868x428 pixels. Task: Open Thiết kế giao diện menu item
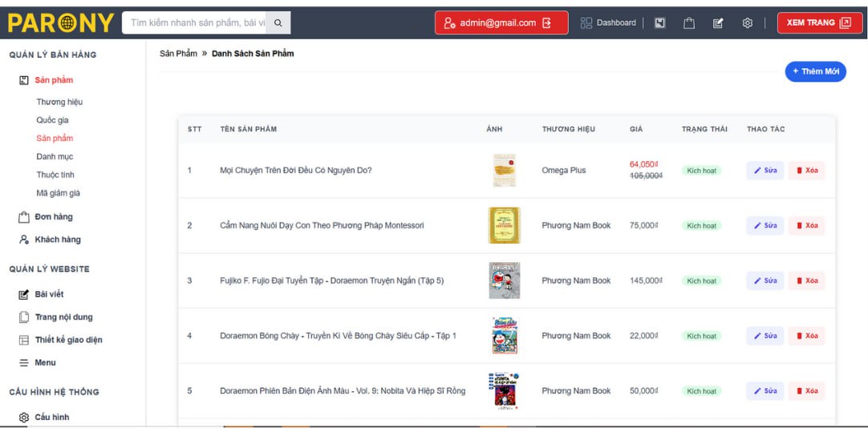(68, 340)
